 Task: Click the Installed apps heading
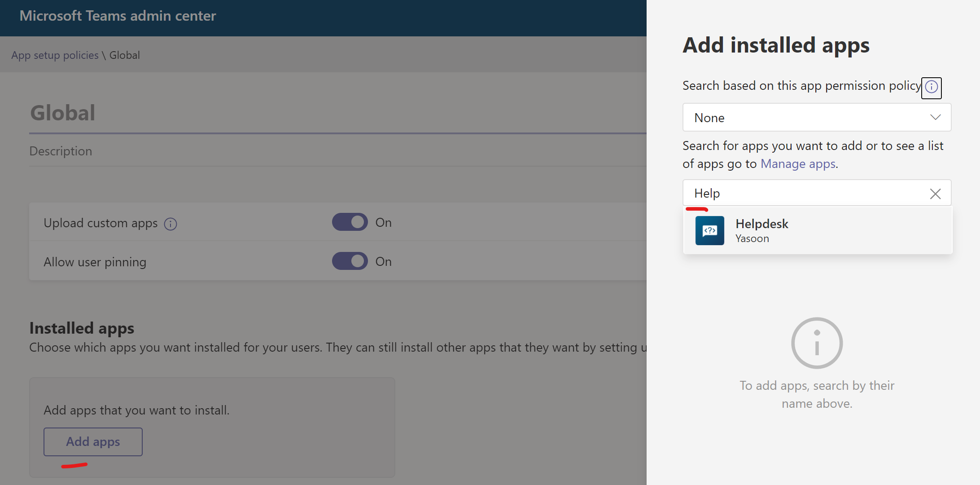82,328
